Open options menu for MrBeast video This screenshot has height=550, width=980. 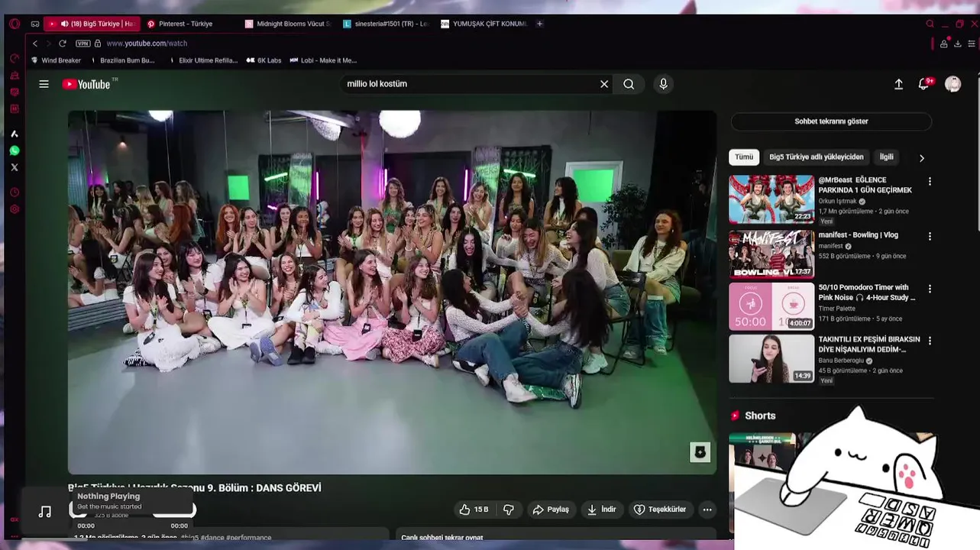pyautogui.click(x=930, y=182)
